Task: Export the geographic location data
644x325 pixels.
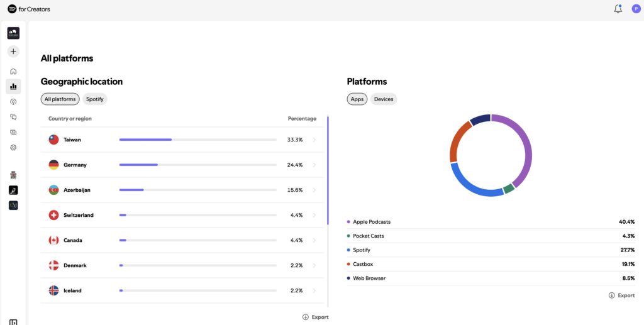Action: pyautogui.click(x=316, y=317)
